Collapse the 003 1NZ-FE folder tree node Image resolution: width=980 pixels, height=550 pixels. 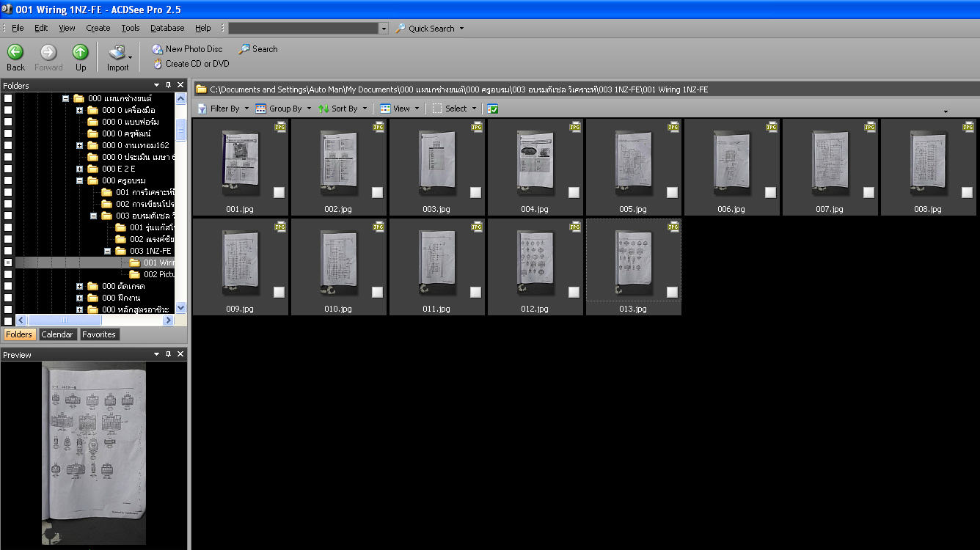click(x=107, y=251)
